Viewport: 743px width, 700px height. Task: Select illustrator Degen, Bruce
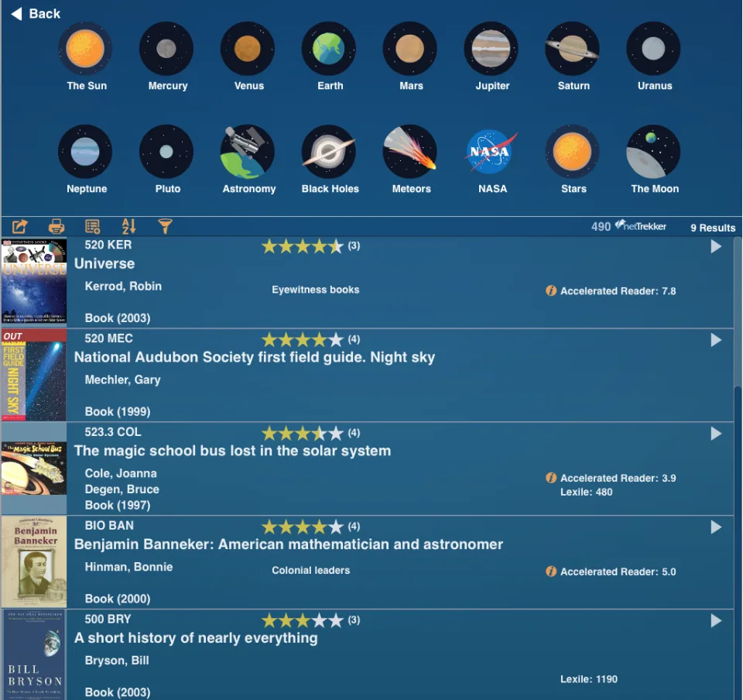click(x=122, y=489)
